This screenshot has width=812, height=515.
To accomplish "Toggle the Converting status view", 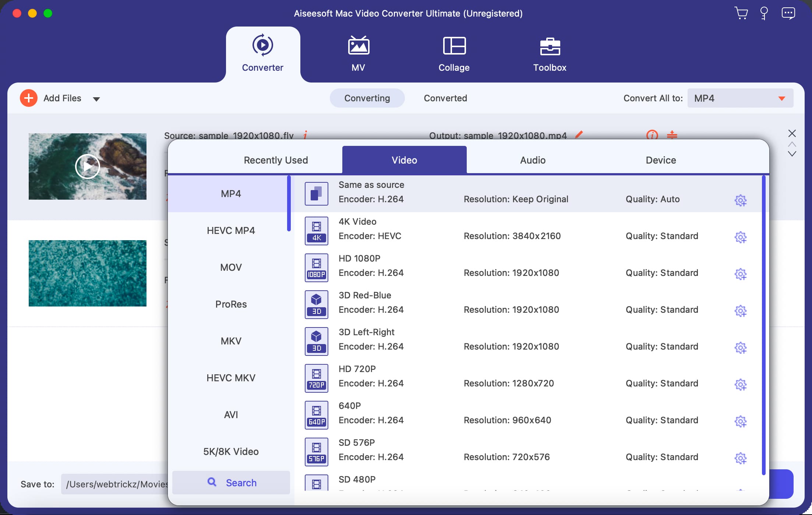I will point(367,98).
